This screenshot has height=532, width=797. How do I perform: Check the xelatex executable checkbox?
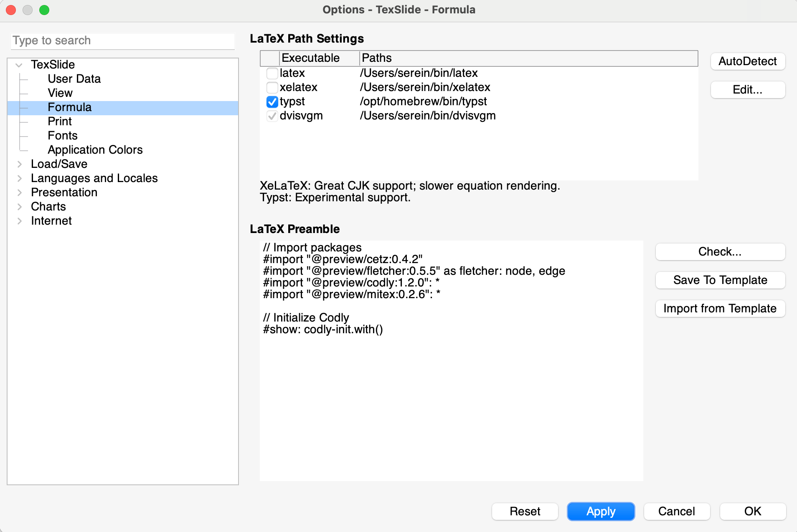[272, 88]
